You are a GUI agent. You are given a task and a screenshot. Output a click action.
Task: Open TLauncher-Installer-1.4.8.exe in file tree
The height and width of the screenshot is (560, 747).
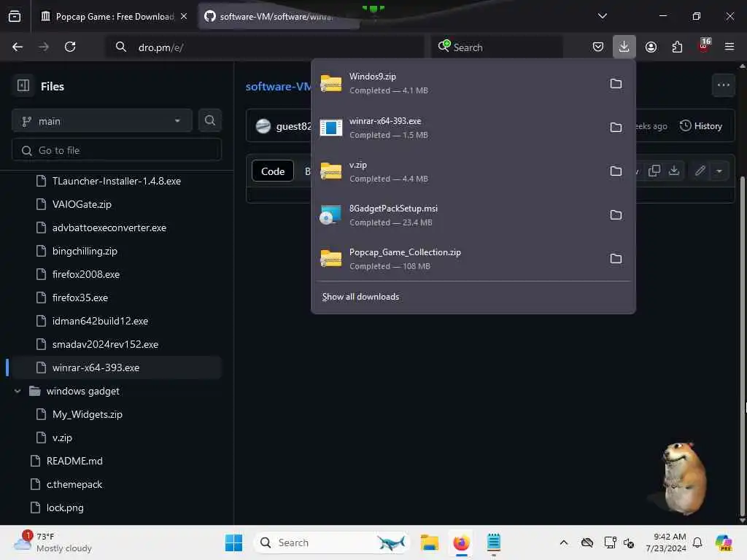[116, 181]
